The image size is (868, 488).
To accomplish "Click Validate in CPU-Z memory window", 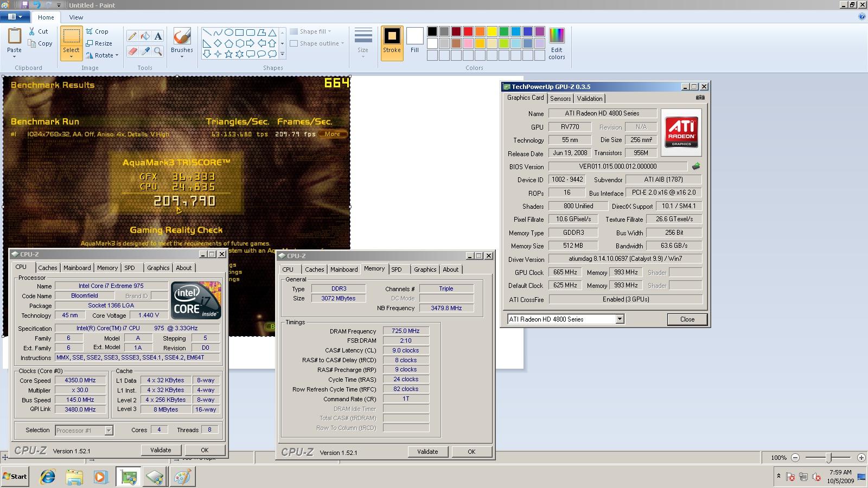I will [x=427, y=452].
